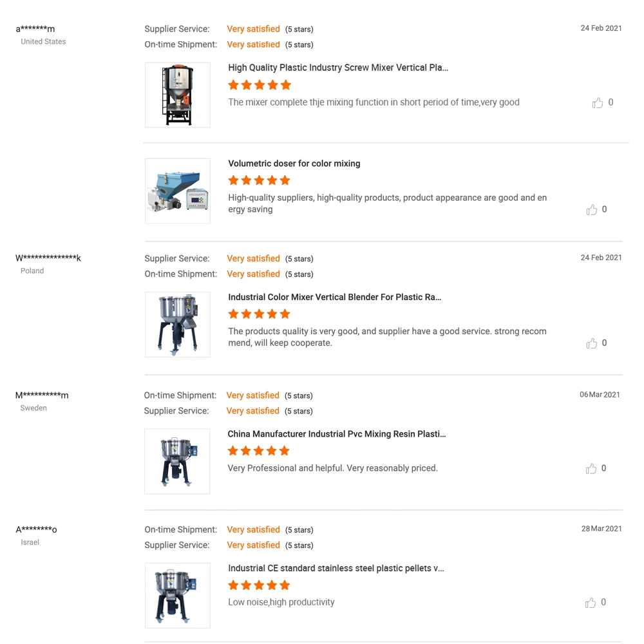Image resolution: width=644 pixels, height=644 pixels.
Task: Like the Poland buyer's color mixer review
Action: pos(592,343)
